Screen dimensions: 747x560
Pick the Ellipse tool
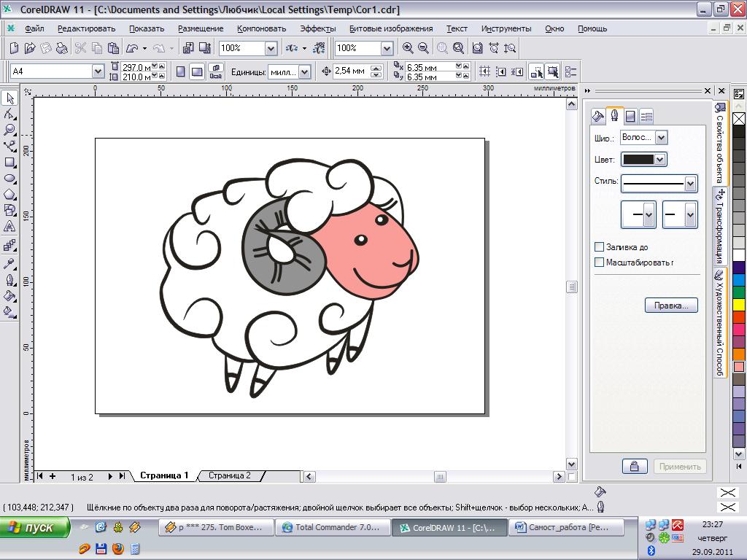(10, 179)
